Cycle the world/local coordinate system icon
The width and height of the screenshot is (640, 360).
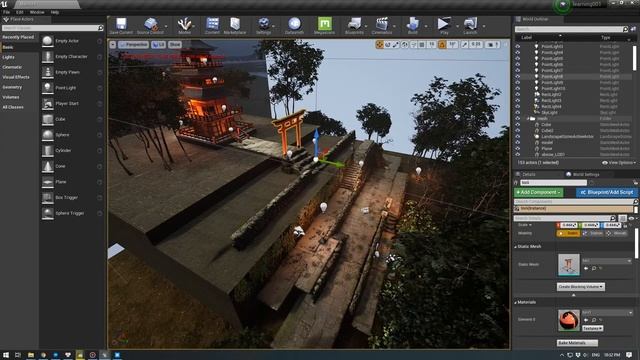[404, 44]
